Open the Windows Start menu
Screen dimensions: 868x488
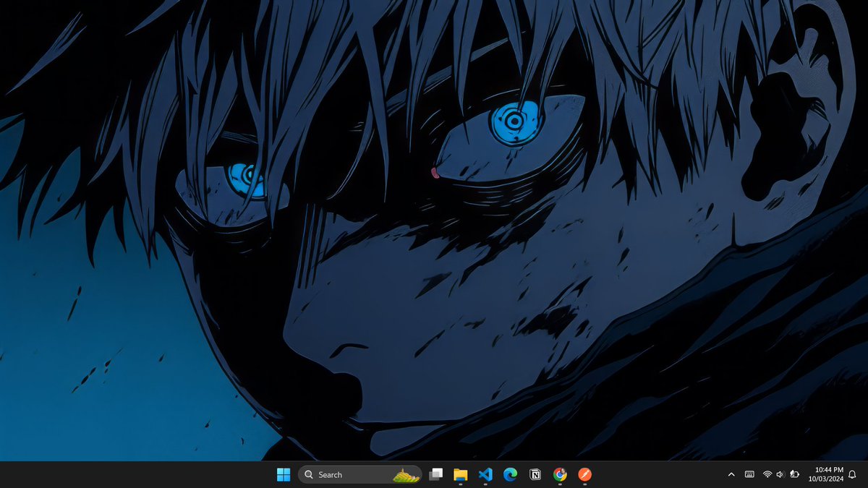pos(284,475)
